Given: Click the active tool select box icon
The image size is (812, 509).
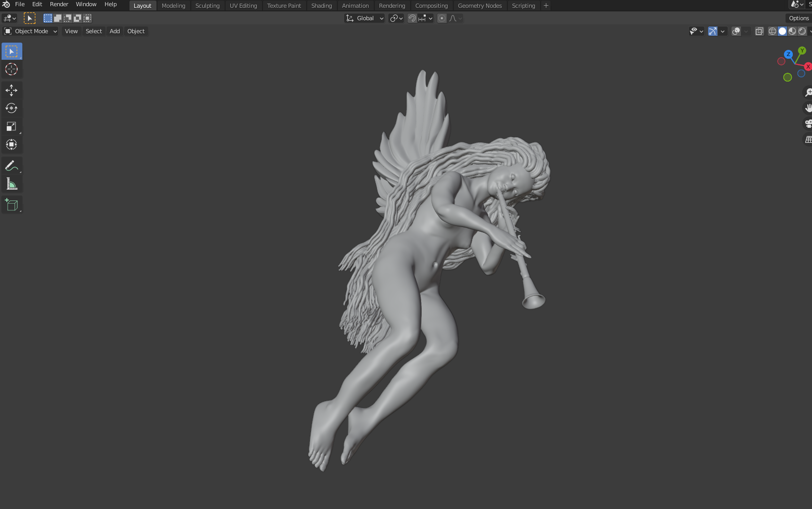Looking at the screenshot, I should (x=30, y=18).
